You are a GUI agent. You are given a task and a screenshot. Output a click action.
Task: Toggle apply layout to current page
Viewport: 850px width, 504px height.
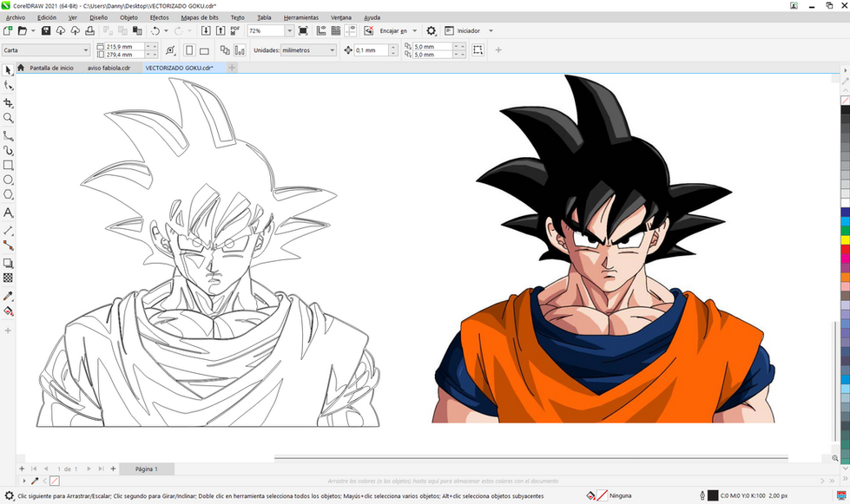(x=239, y=50)
